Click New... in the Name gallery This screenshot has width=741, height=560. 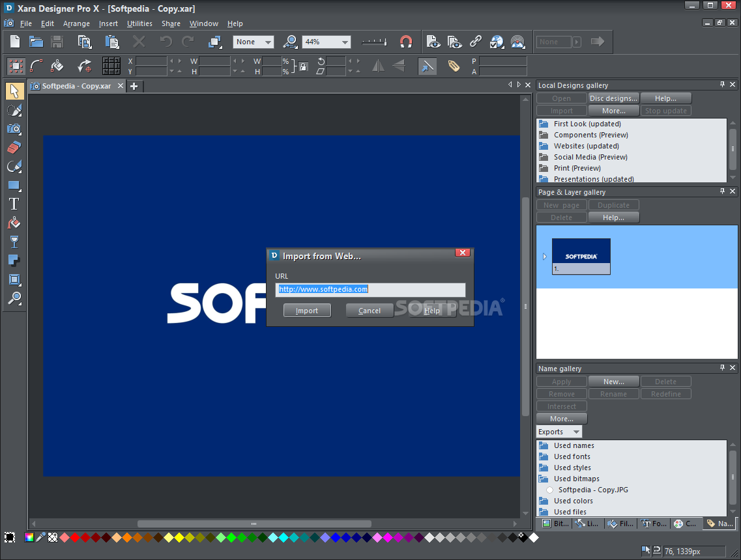(613, 382)
